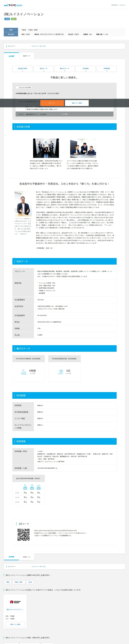Click the monthly overtime hours desk icon
The width and height of the screenshot is (129, 644).
pos(24,372)
